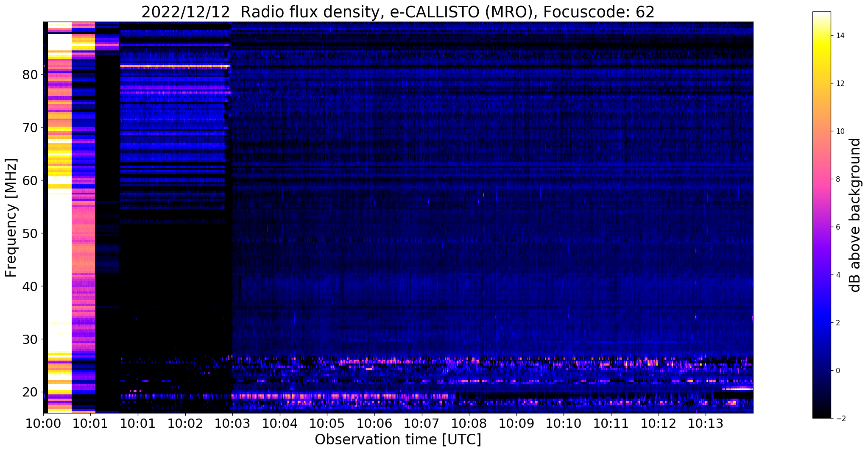Click the time-axis tick label 10:10
The image size is (868, 452).
pyautogui.click(x=564, y=424)
